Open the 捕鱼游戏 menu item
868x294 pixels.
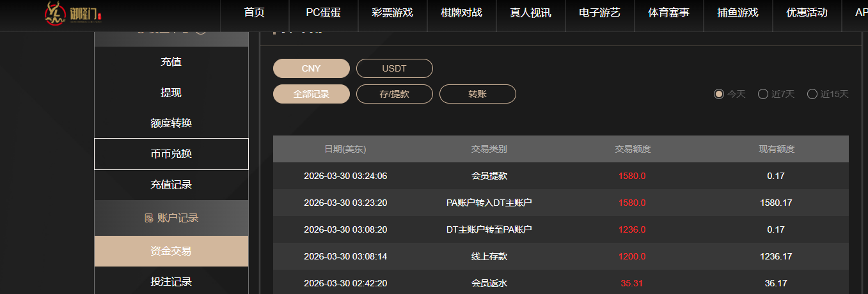click(738, 12)
